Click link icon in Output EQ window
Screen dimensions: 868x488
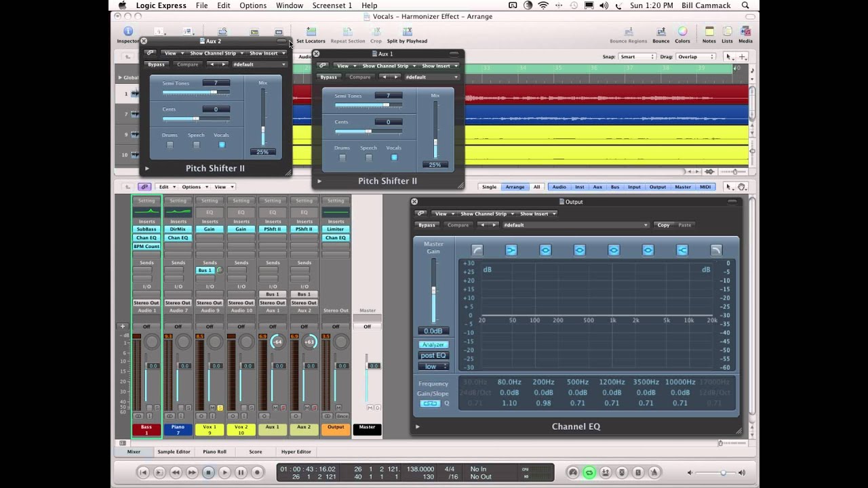(420, 213)
